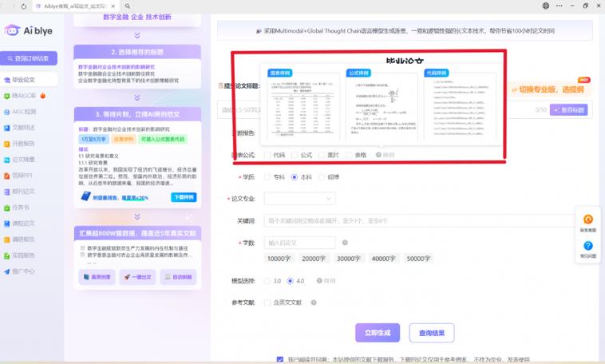Image resolution: width=605 pixels, height=364 pixels.
Task: Click the 推荐标题 button
Action: point(569,110)
